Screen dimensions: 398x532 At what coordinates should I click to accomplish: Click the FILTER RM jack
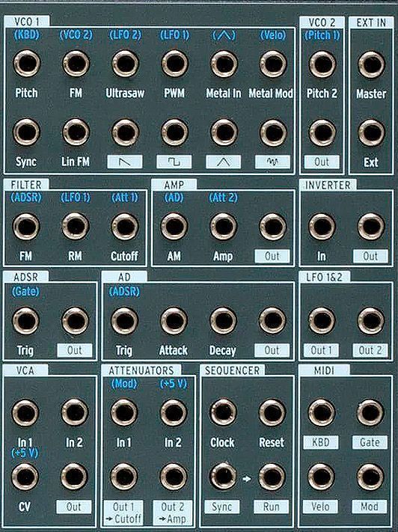click(x=76, y=226)
